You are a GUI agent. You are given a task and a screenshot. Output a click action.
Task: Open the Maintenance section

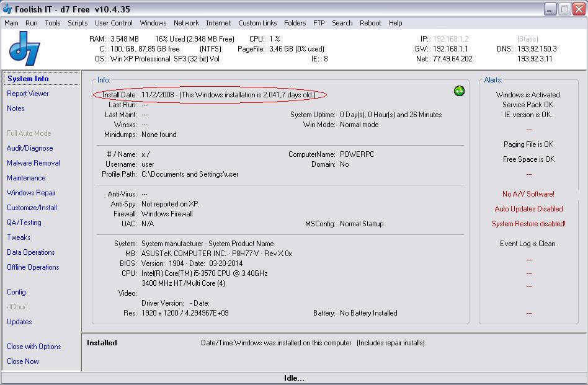coord(26,178)
